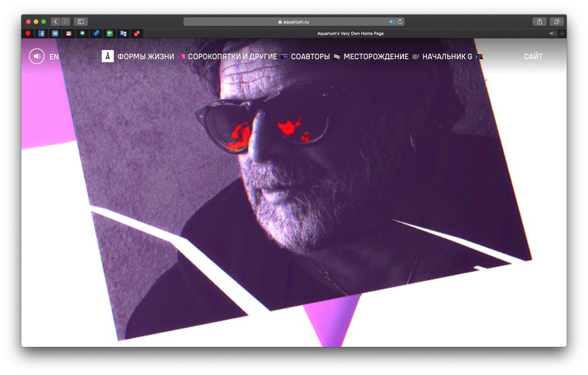Click the white Å logo icon

coord(107,57)
